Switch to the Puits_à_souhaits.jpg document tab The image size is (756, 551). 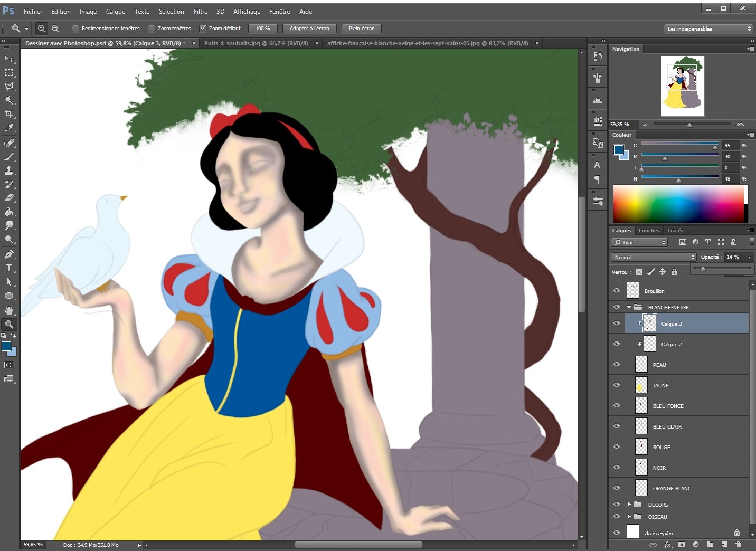pos(256,43)
